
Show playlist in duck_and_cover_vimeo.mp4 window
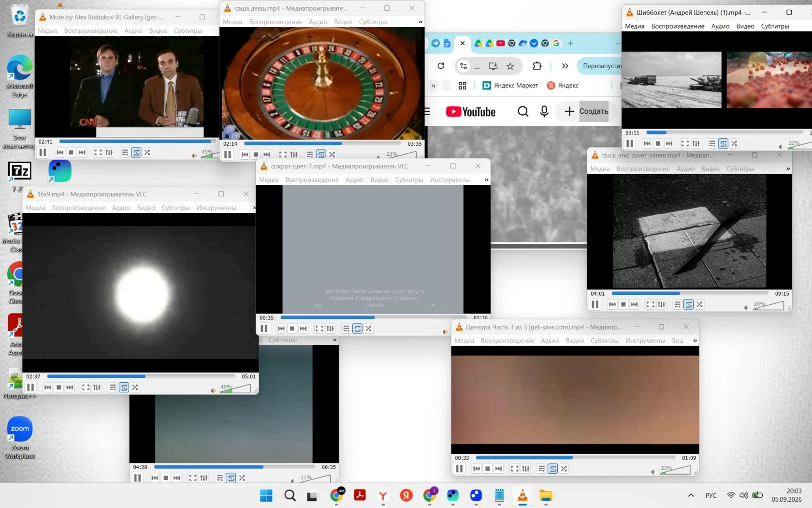[x=678, y=304]
